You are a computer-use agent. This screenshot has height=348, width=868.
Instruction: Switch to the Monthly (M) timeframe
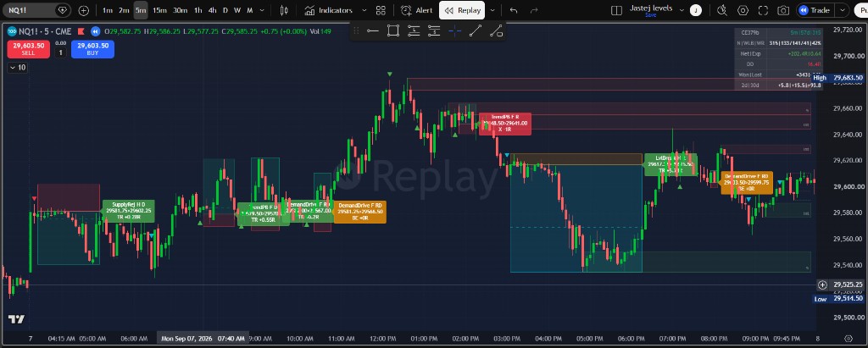click(250, 10)
